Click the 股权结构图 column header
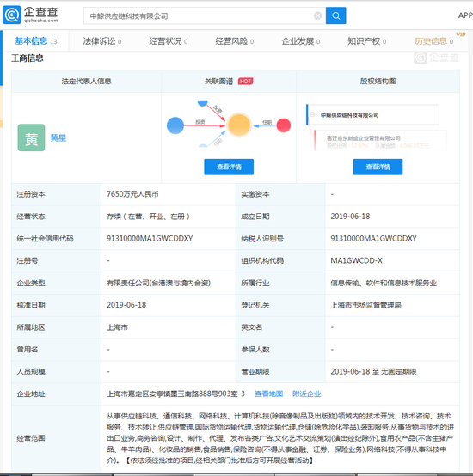The width and height of the screenshot is (473, 476). (x=378, y=81)
